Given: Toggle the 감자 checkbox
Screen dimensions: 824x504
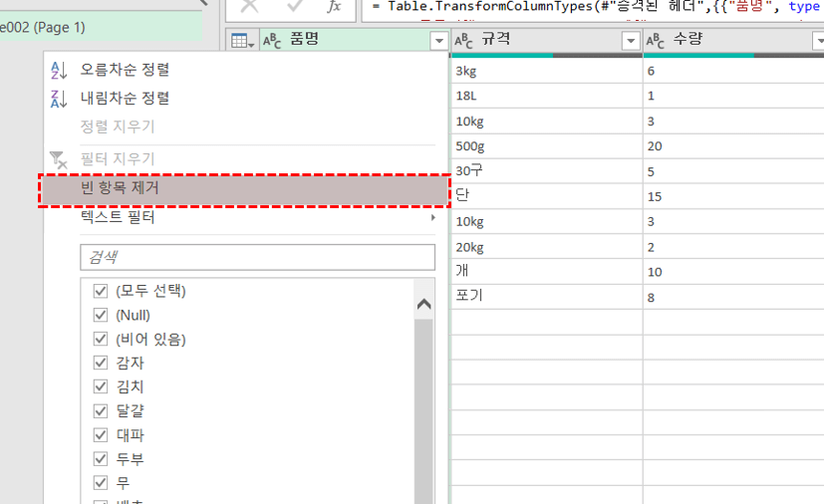Looking at the screenshot, I should click(x=100, y=363).
